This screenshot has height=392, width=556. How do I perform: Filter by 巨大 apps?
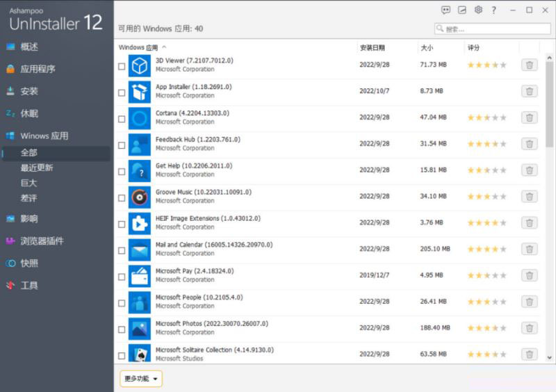point(28,183)
